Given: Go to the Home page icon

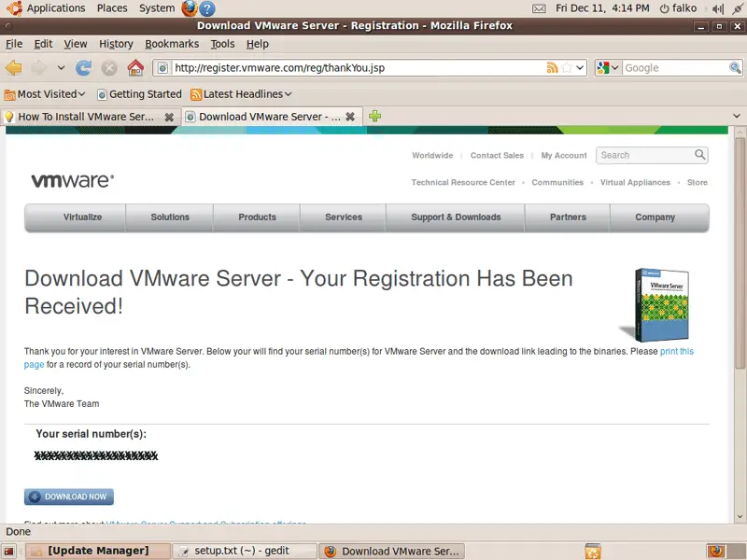Looking at the screenshot, I should click(135, 68).
